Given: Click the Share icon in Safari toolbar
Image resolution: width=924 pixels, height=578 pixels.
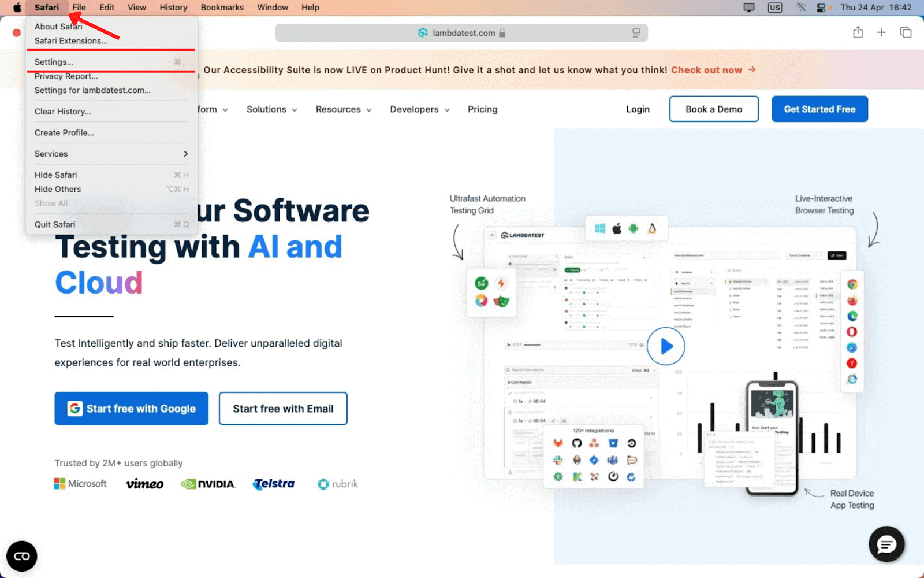Looking at the screenshot, I should (858, 32).
